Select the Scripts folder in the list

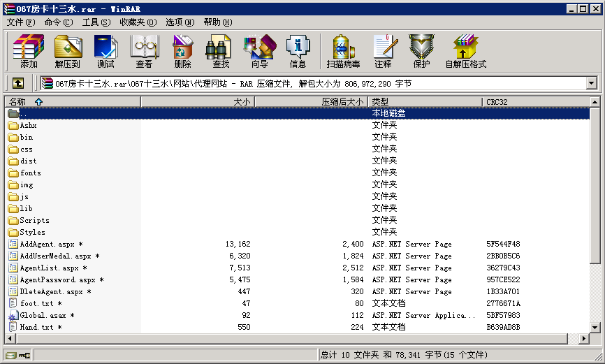pos(34,220)
